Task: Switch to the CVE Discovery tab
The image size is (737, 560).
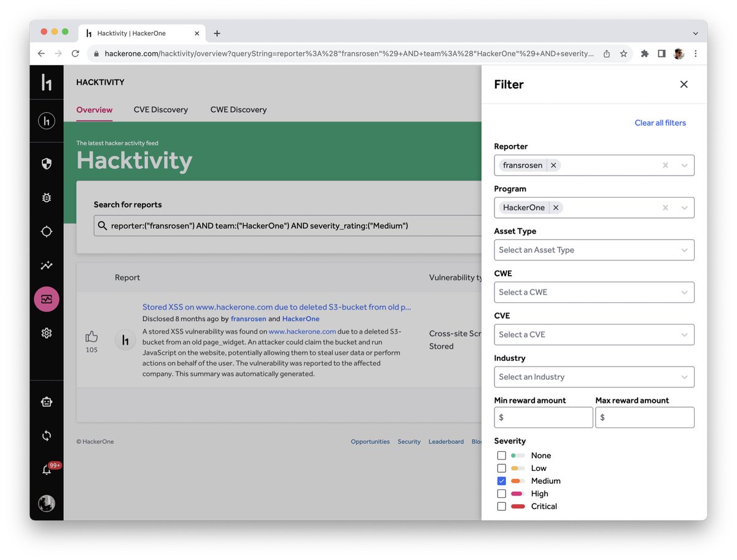Action: (160, 109)
